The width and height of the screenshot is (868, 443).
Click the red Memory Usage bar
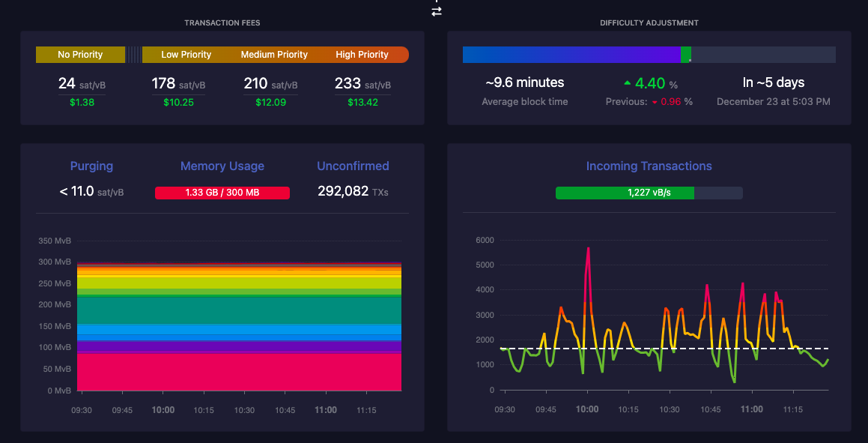pyautogui.click(x=222, y=192)
